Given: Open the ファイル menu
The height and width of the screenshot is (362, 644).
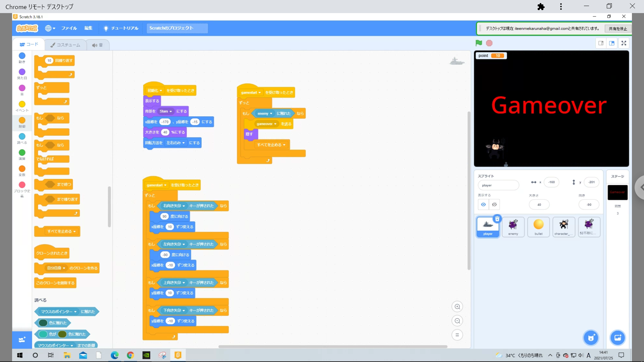Looking at the screenshot, I should coord(69,28).
